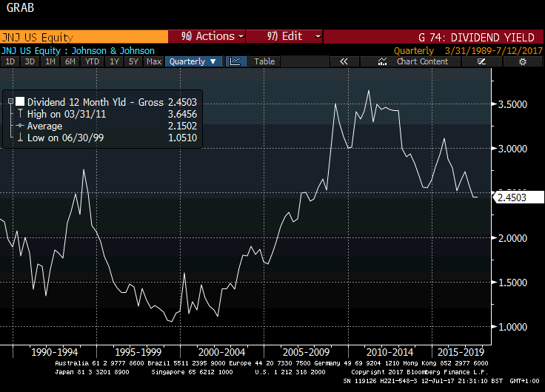Click the 2.0000 y-axis label
The width and height of the screenshot is (545, 392).
click(512, 238)
